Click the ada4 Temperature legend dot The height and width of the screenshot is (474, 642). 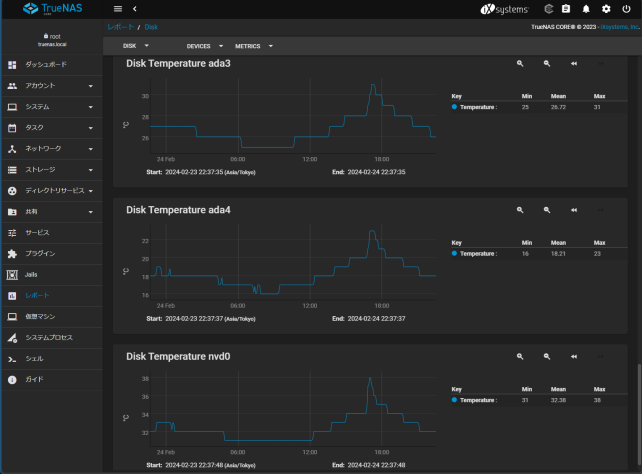point(454,253)
